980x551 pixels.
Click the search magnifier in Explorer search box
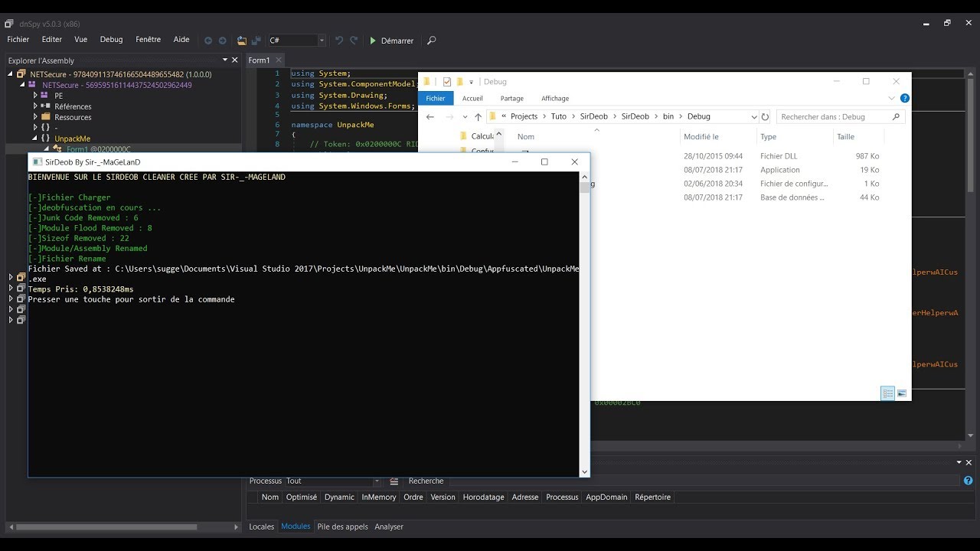click(896, 117)
